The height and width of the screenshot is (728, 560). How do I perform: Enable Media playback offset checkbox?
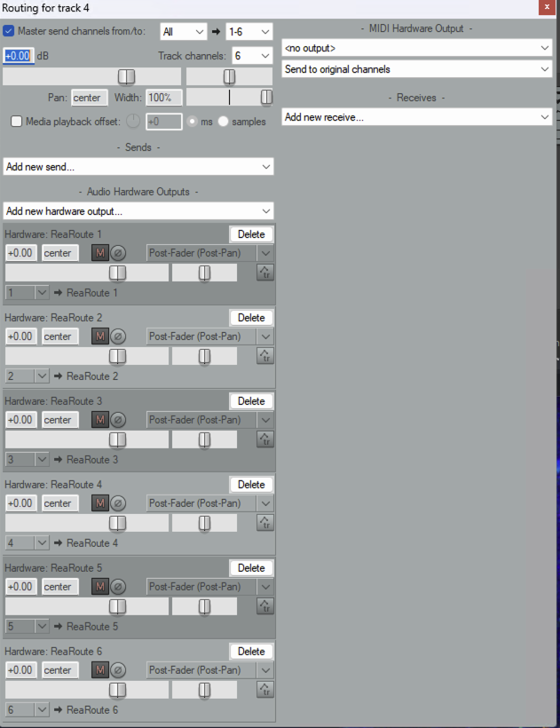tap(16, 122)
